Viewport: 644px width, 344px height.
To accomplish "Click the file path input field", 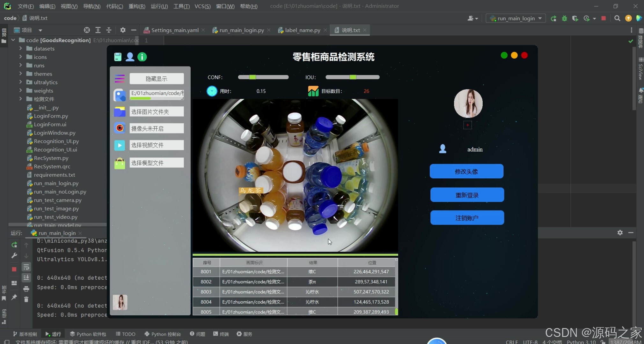I will tap(157, 93).
